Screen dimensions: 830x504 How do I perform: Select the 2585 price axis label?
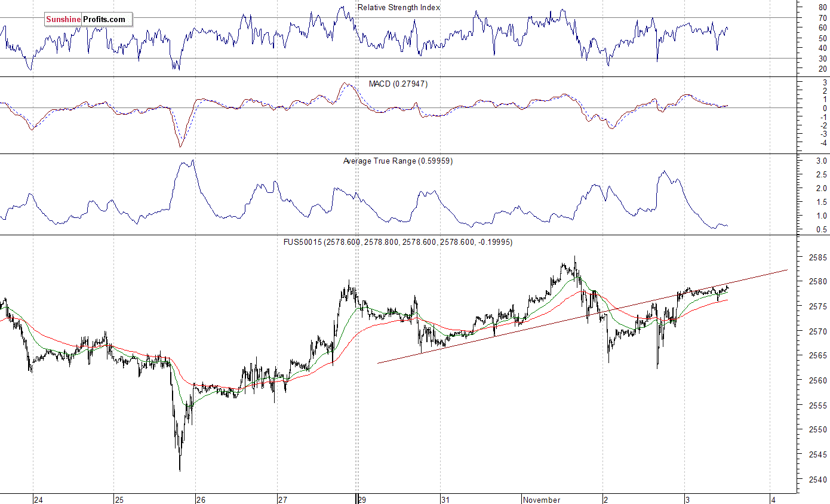click(818, 258)
